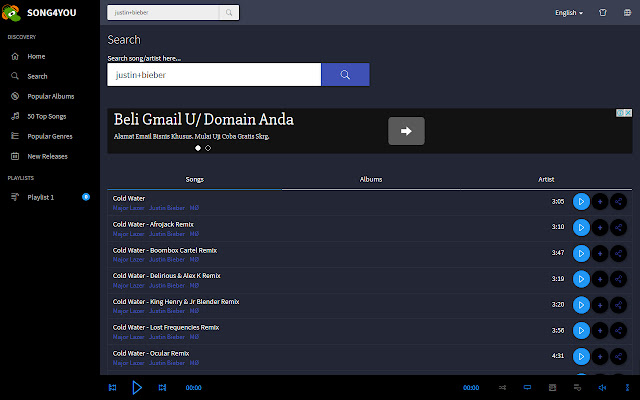Click the SONG4YOU logo

[x=39, y=13]
